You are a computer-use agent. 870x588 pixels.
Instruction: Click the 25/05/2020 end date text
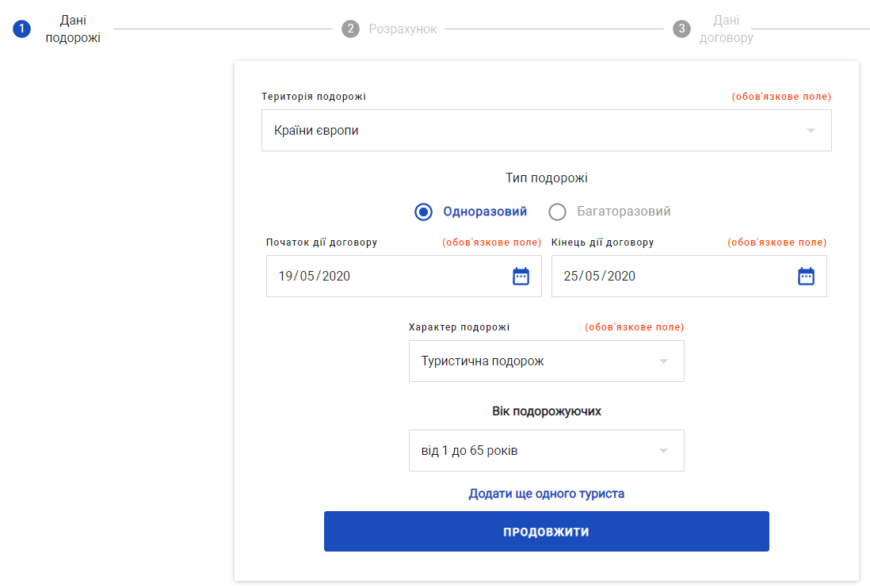click(600, 277)
